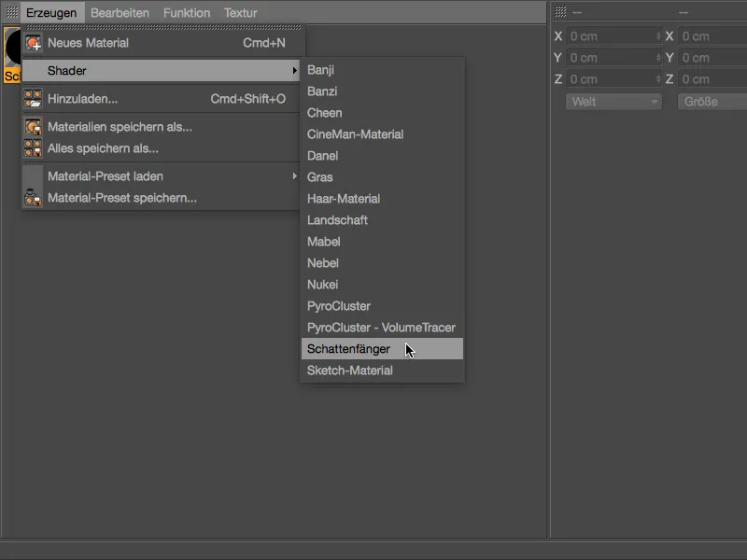Select Gras shader

tap(382, 177)
